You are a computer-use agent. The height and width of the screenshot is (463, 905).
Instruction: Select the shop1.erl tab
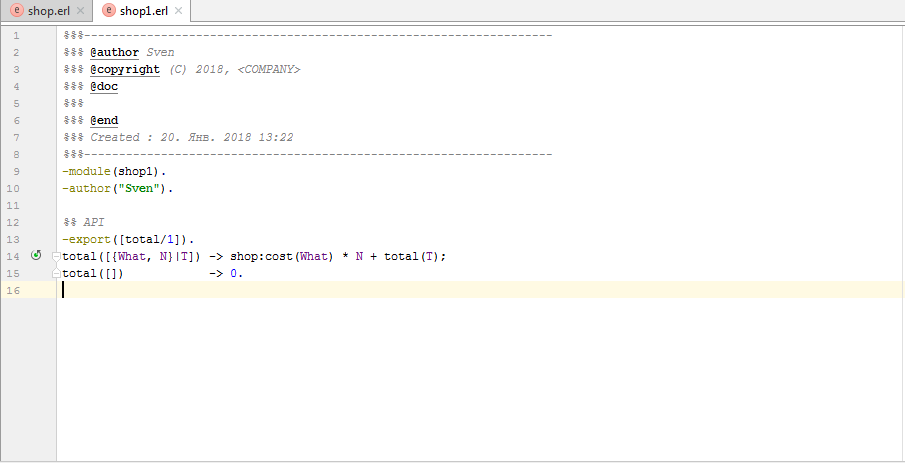click(x=144, y=11)
